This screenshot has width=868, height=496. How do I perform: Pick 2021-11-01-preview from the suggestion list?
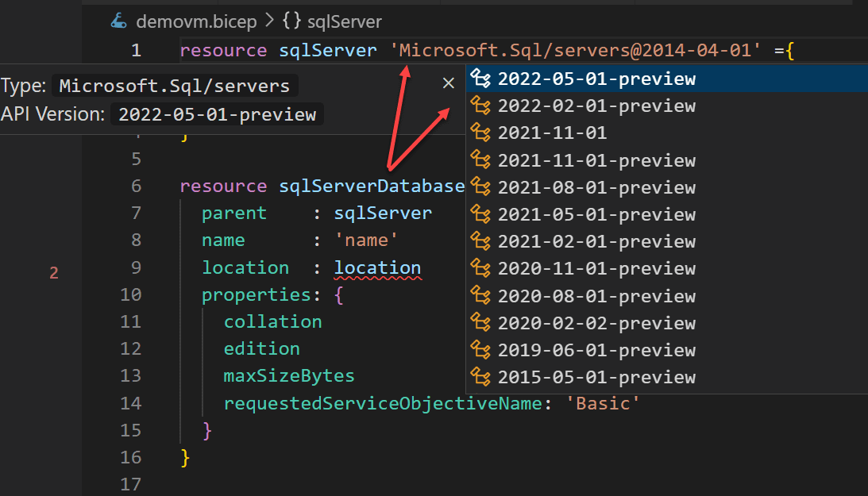666,160
